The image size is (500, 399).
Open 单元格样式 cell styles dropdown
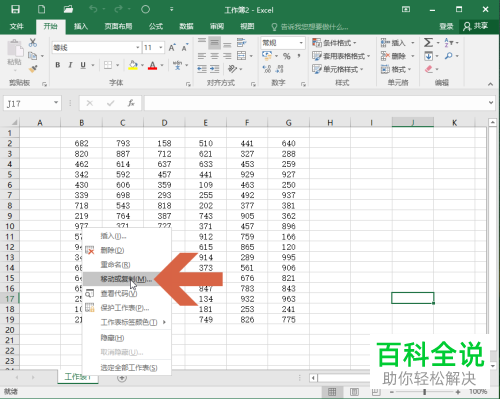point(338,69)
